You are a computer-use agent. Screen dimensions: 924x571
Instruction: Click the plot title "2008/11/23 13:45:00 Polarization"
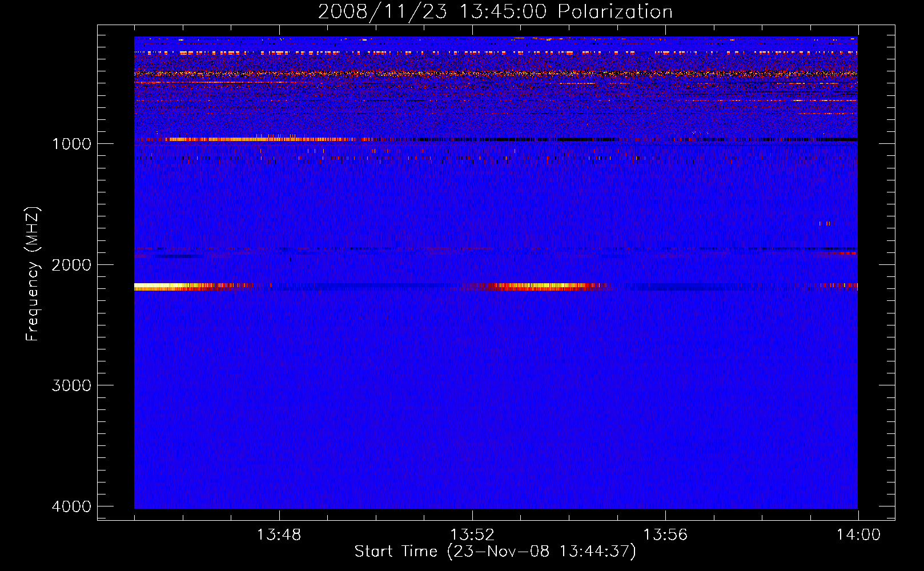495,11
